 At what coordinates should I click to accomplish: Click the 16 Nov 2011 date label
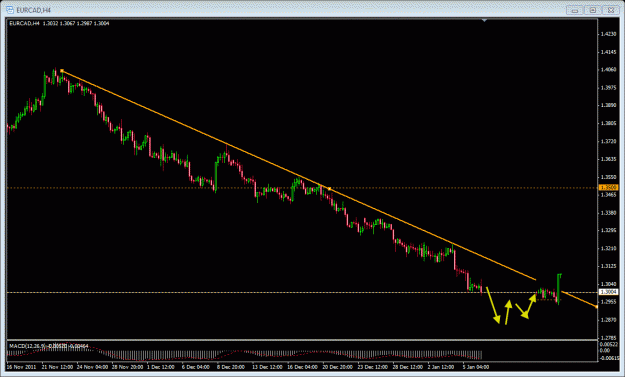click(21, 367)
